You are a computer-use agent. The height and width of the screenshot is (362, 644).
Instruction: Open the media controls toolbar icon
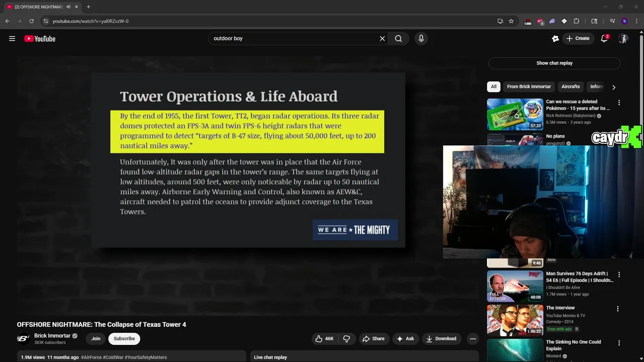612,21
